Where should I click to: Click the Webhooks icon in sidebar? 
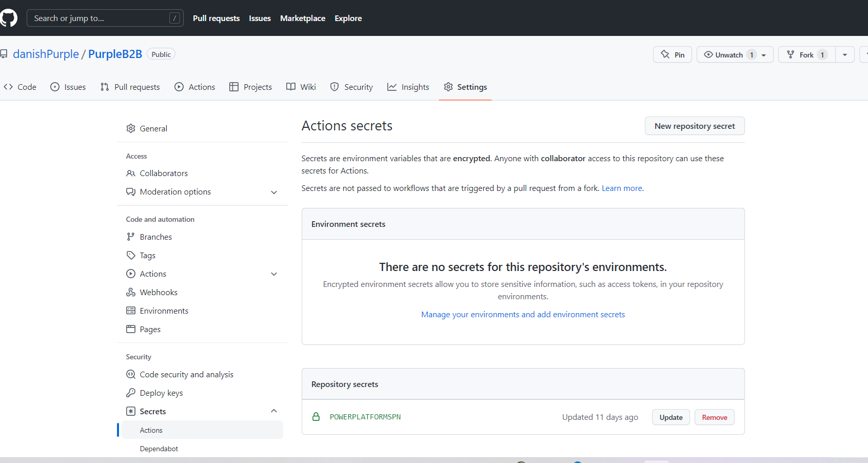click(x=131, y=292)
